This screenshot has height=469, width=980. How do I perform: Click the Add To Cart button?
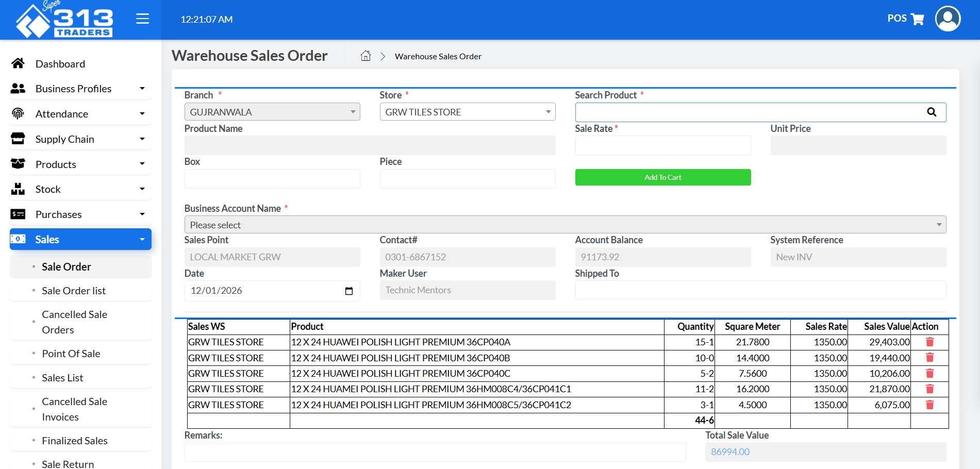click(663, 177)
